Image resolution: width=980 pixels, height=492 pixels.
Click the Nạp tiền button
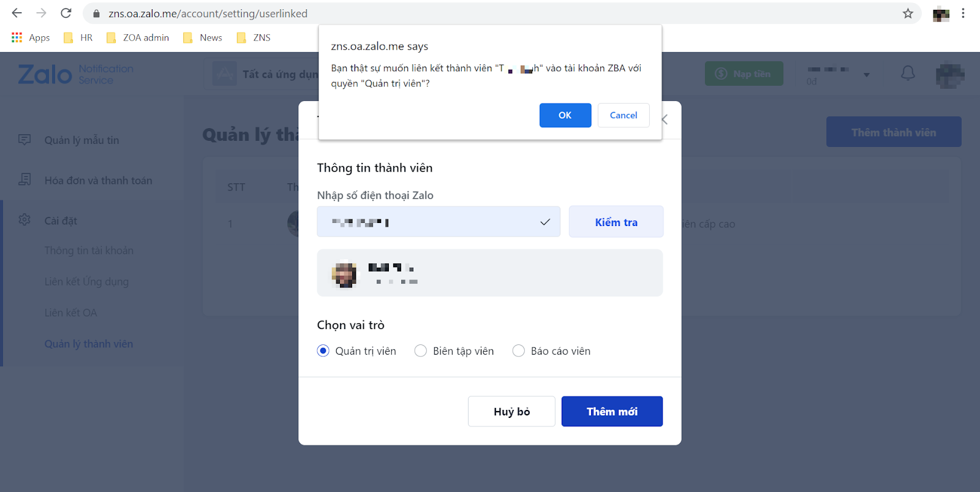744,74
